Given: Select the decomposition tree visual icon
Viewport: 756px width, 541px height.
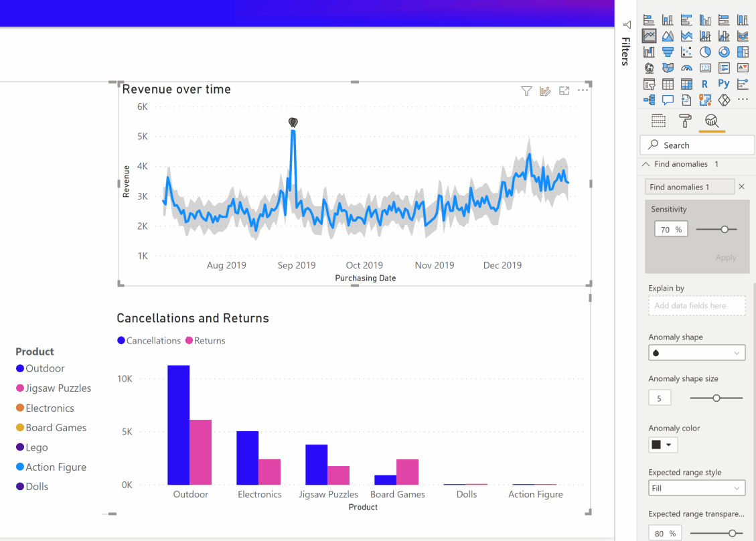Looking at the screenshot, I should [x=649, y=99].
